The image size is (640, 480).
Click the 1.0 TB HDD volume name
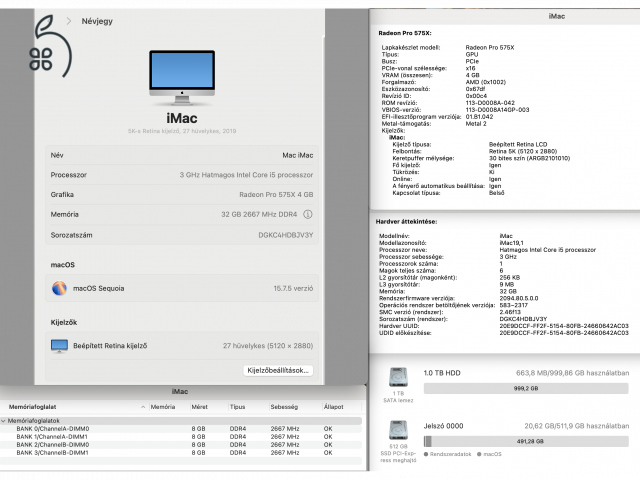point(442,373)
